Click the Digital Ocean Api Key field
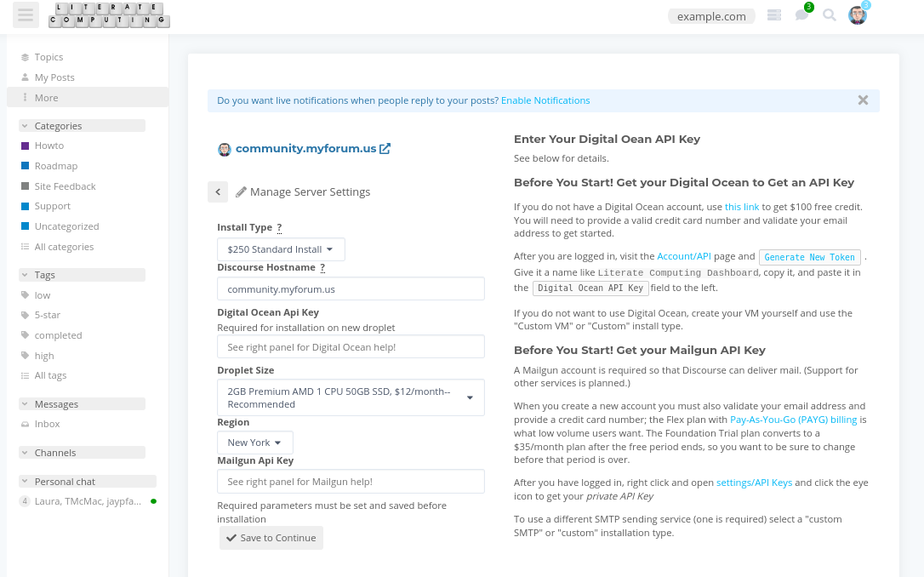 [351, 346]
